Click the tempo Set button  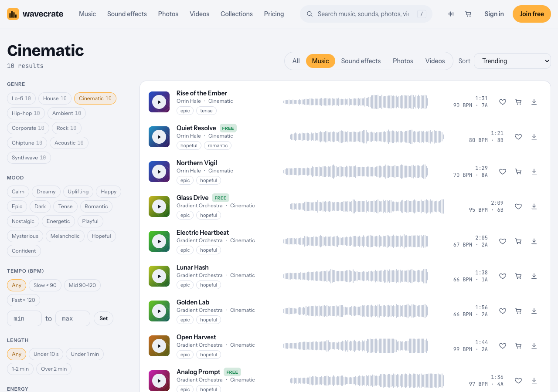[103, 318]
